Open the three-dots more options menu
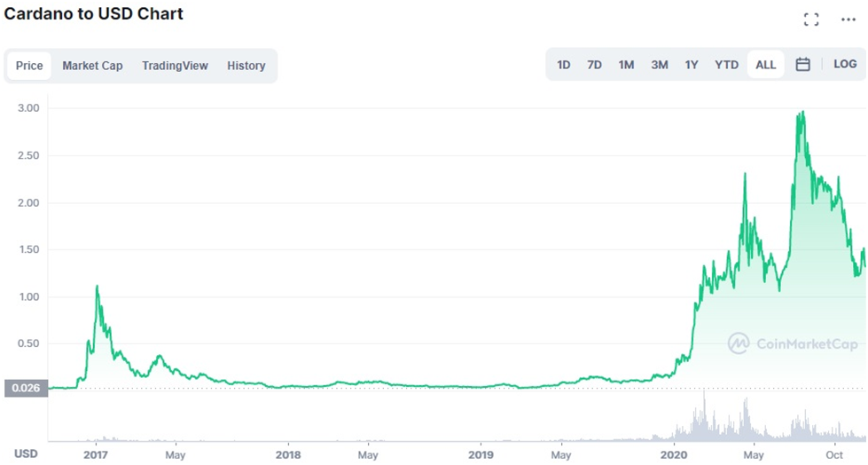 pos(847,20)
